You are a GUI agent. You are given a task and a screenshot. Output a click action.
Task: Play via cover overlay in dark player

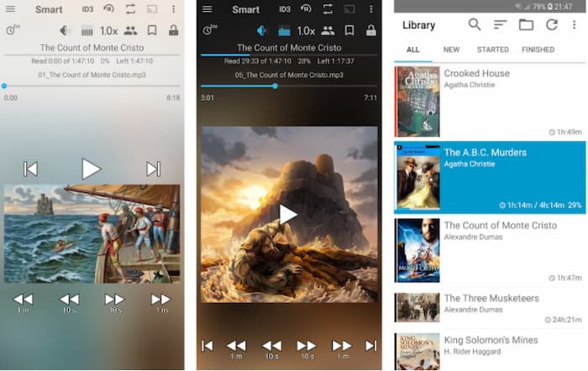point(288,214)
